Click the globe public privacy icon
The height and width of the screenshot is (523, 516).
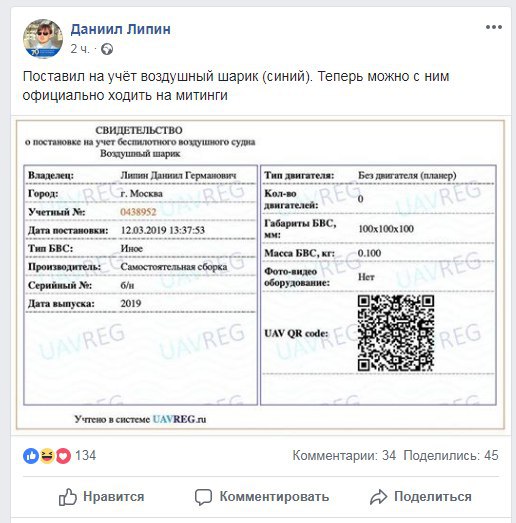tap(107, 49)
